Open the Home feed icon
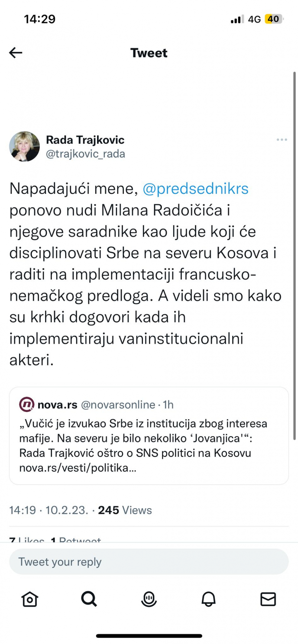The image size is (298, 644). (x=29, y=599)
